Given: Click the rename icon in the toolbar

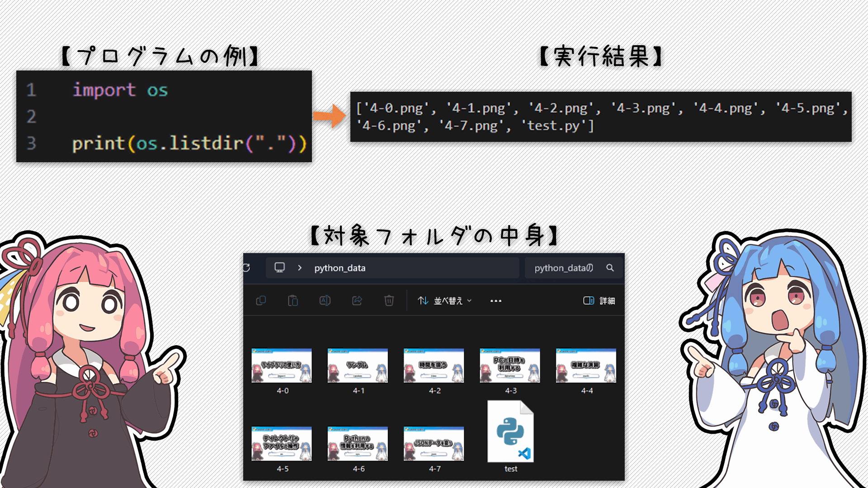Looking at the screenshot, I should coord(325,300).
